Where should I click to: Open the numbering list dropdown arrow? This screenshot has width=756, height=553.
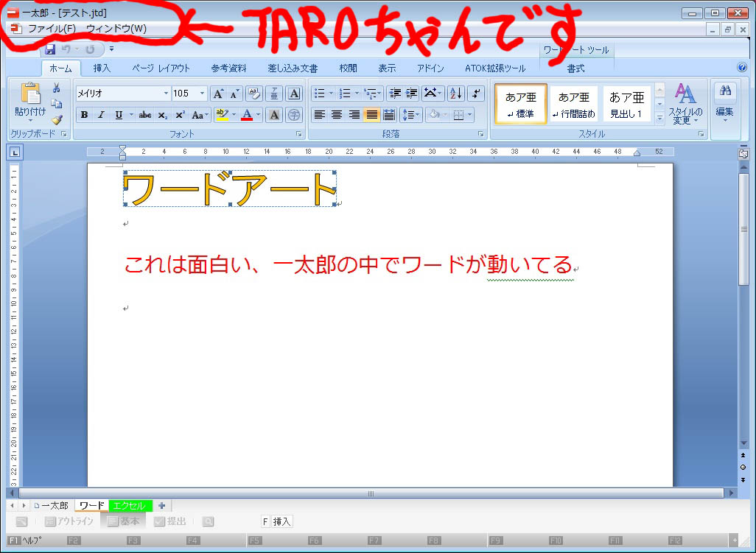click(357, 93)
